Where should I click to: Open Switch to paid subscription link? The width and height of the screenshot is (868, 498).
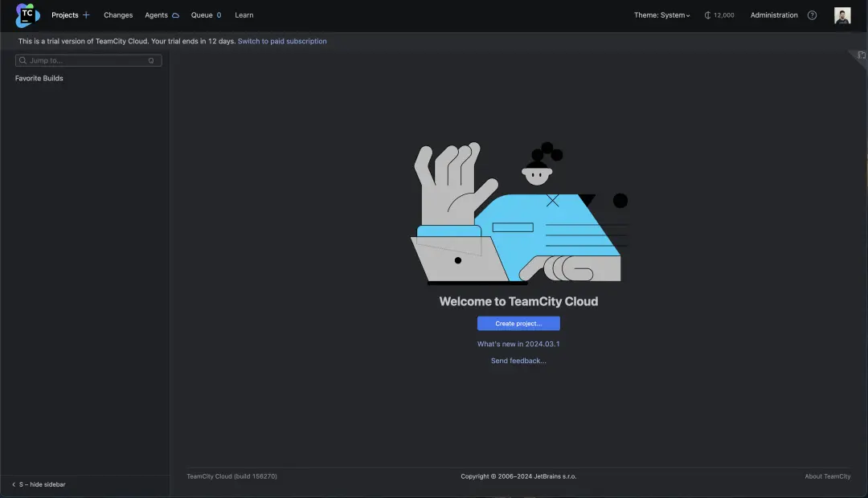pos(281,41)
